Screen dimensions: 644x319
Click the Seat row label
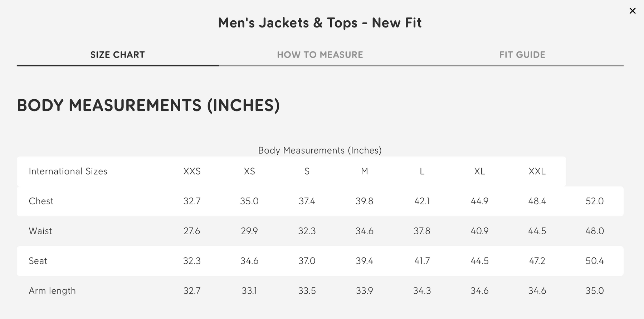[38, 261]
